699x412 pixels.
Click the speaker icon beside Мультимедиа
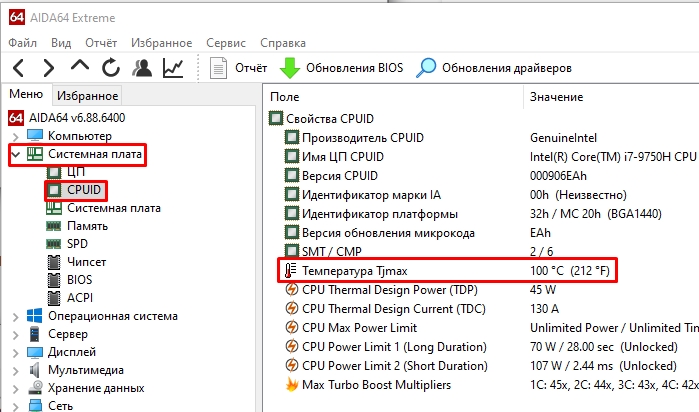point(34,370)
